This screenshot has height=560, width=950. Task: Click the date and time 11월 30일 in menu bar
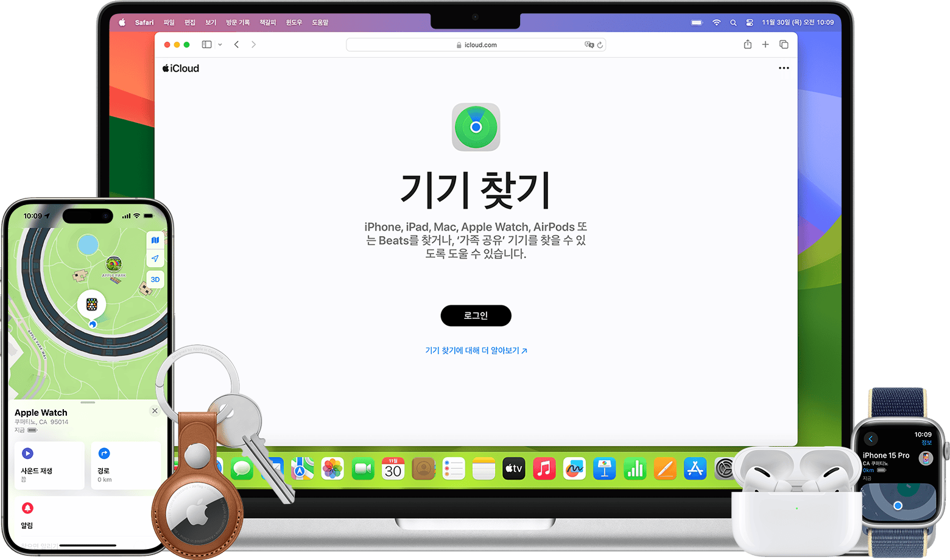tap(798, 23)
